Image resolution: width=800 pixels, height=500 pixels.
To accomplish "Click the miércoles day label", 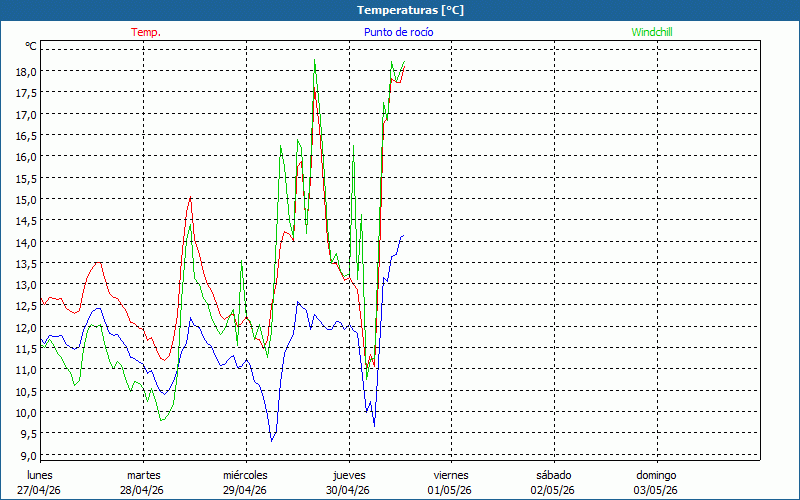I will (245, 475).
